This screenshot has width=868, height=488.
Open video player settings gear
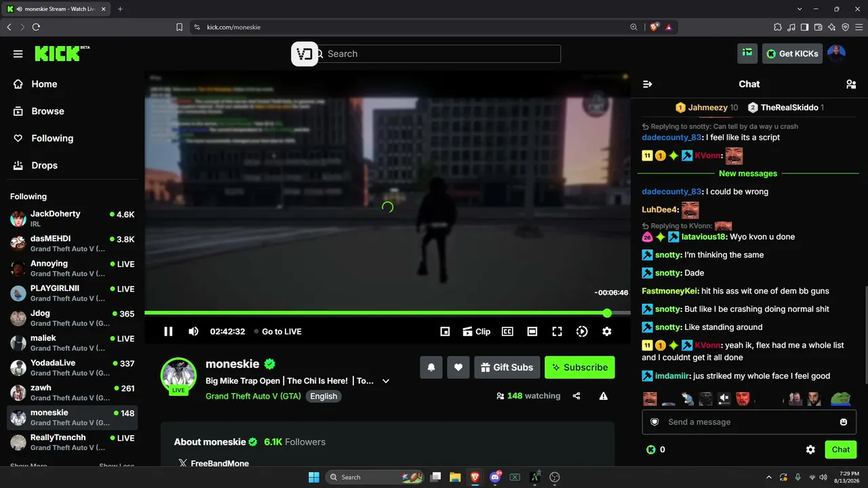coord(607,331)
